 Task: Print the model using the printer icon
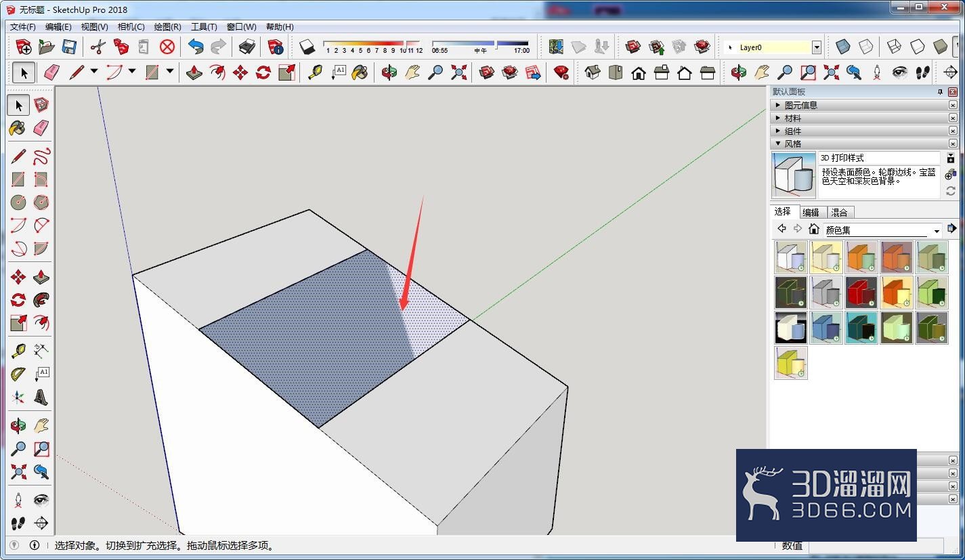pos(247,47)
